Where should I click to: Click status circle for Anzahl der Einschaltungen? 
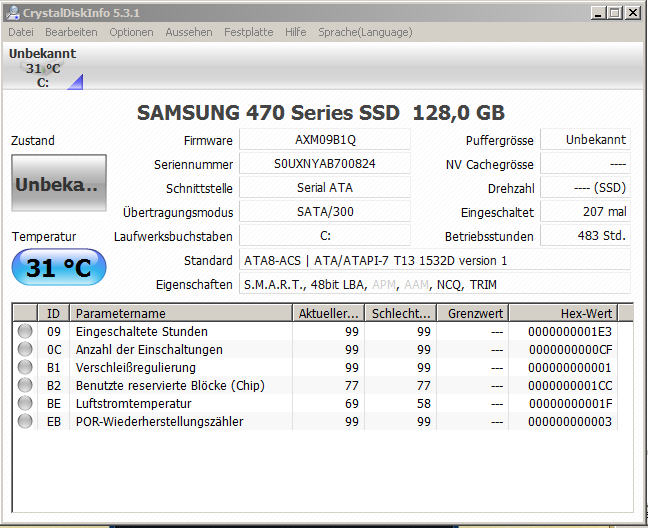[25, 349]
